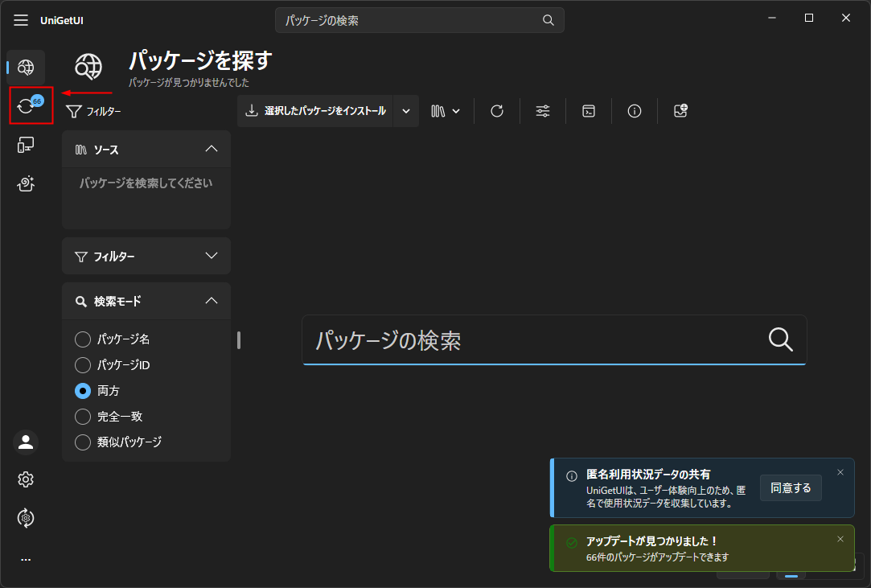Viewport: 871px width, 588px height.
Task: Open Installed Packages sidebar page
Action: [x=26, y=145]
